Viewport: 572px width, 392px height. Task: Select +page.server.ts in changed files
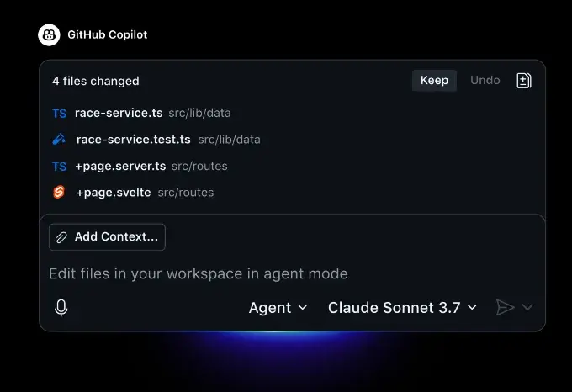(x=120, y=167)
